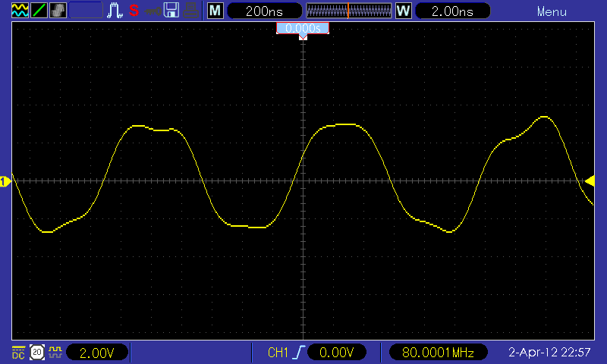Click the 2-Apr-12 22:57 date and time
The height and width of the screenshot is (364, 607).
549,352
